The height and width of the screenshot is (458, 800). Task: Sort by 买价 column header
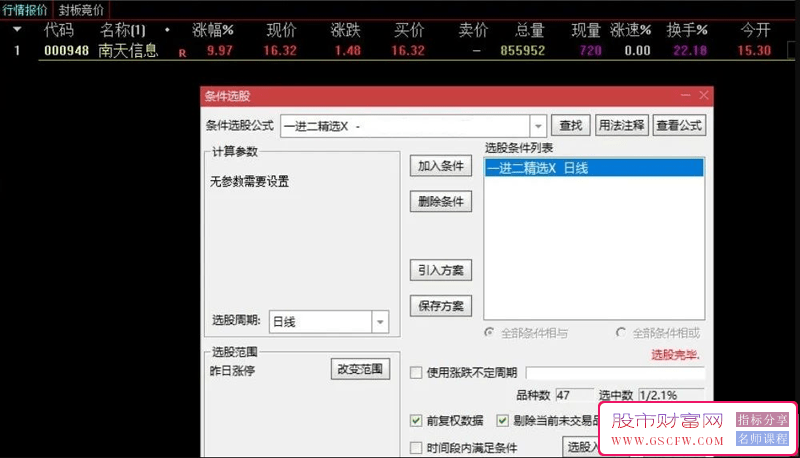pos(409,30)
